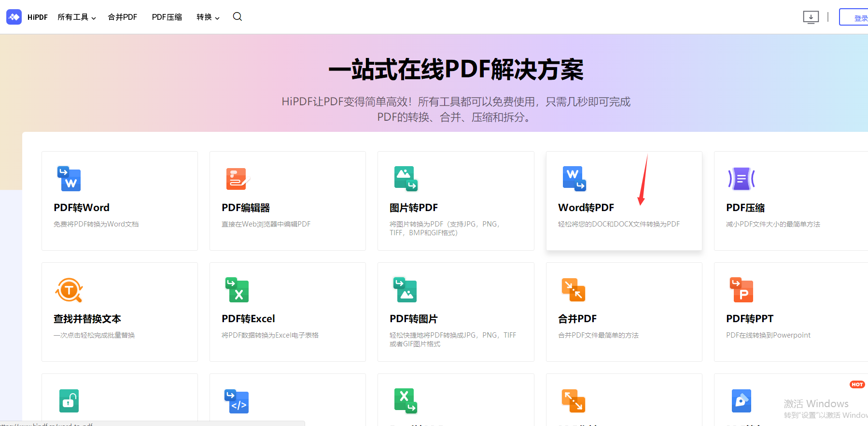Open the 查找并替换文本 tool title
This screenshot has width=868, height=426.
pos(87,319)
